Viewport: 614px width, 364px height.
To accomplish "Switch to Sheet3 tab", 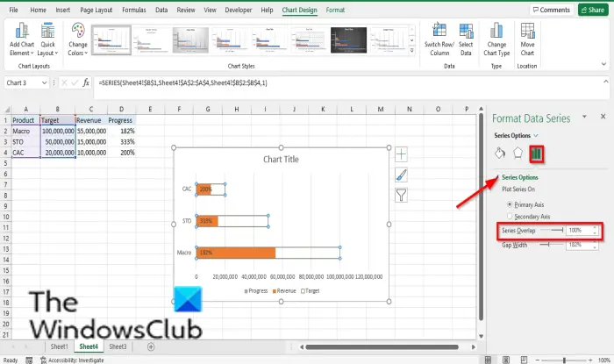I will (118, 346).
